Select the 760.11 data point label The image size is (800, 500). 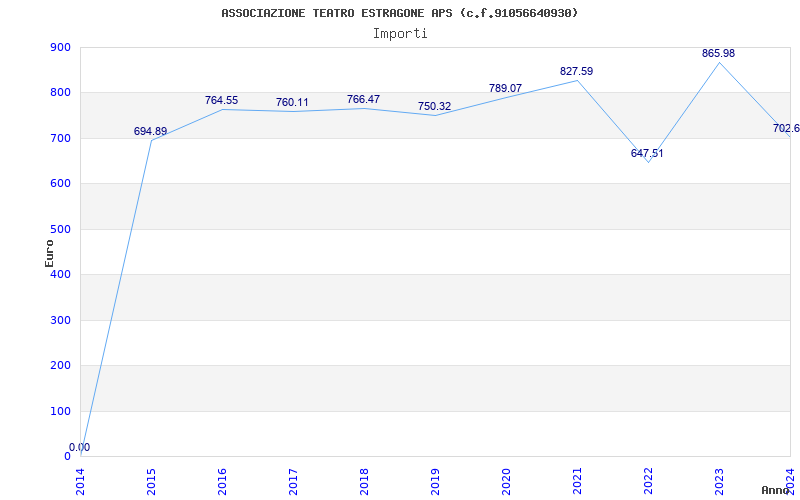pyautogui.click(x=292, y=102)
